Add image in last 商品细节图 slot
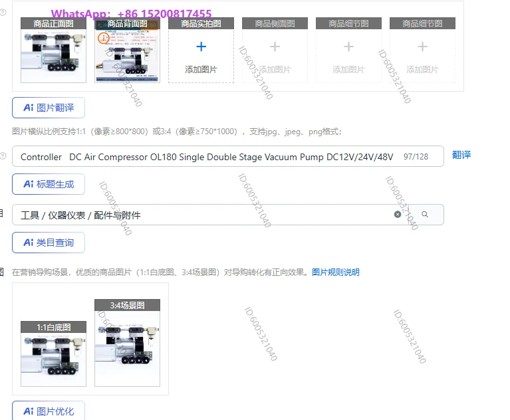510x420 pixels. [422, 50]
